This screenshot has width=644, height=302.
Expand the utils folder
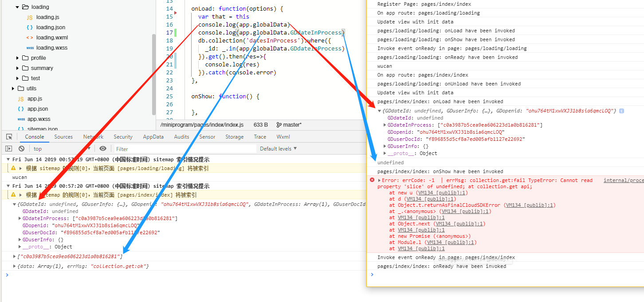[x=13, y=89]
